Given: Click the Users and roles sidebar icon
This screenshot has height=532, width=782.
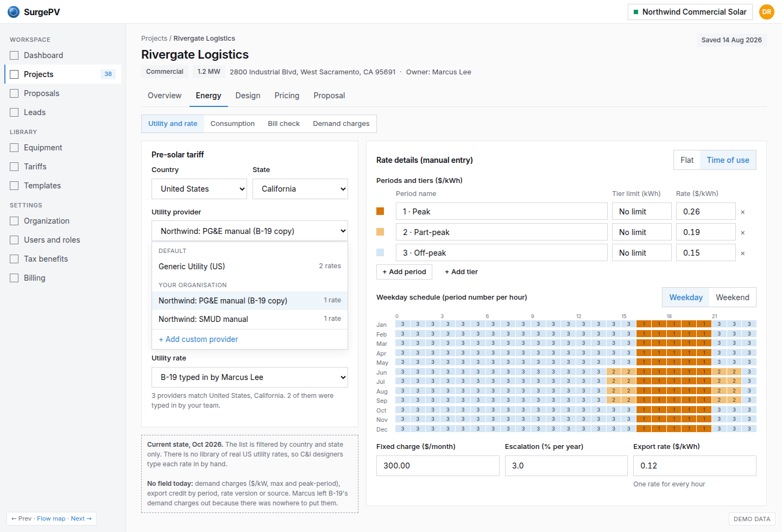Looking at the screenshot, I should tap(14, 240).
